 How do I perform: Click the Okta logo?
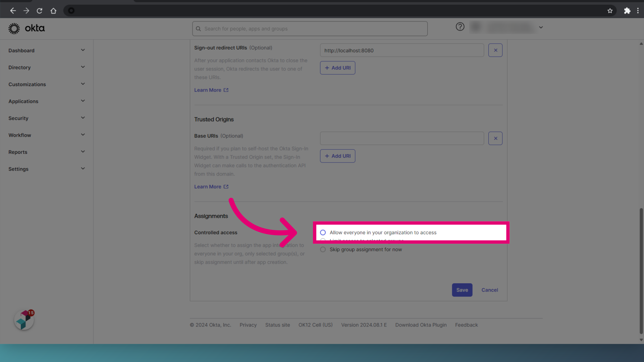(26, 28)
